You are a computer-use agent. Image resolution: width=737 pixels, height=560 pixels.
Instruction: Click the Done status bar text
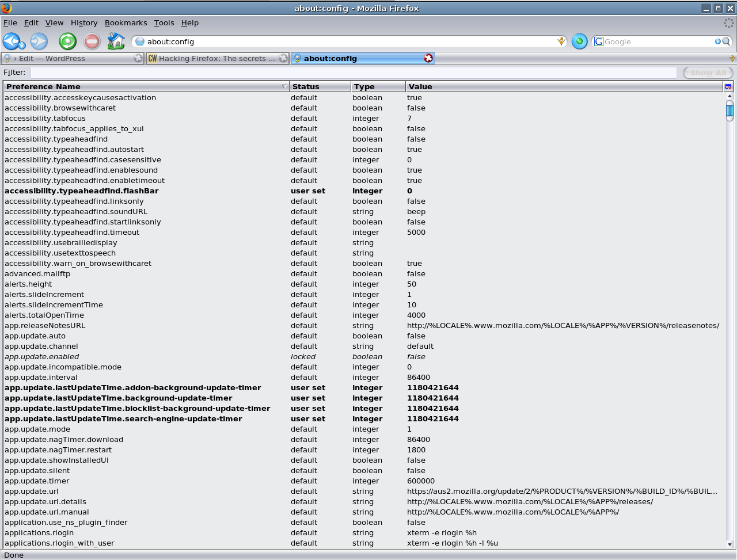click(14, 555)
